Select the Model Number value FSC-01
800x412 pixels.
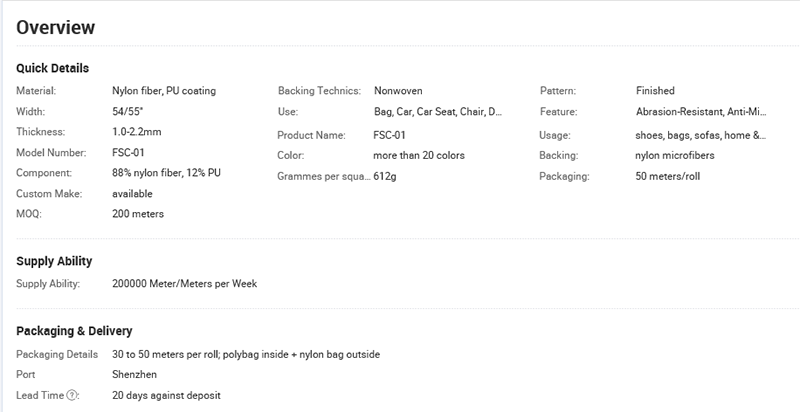coord(128,152)
